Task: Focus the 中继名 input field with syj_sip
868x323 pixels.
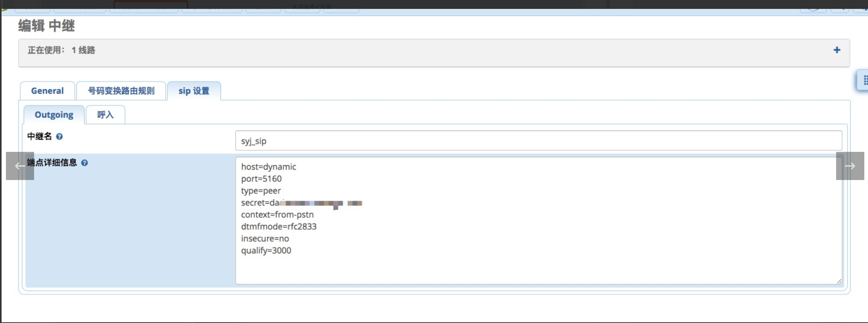Action: click(539, 141)
